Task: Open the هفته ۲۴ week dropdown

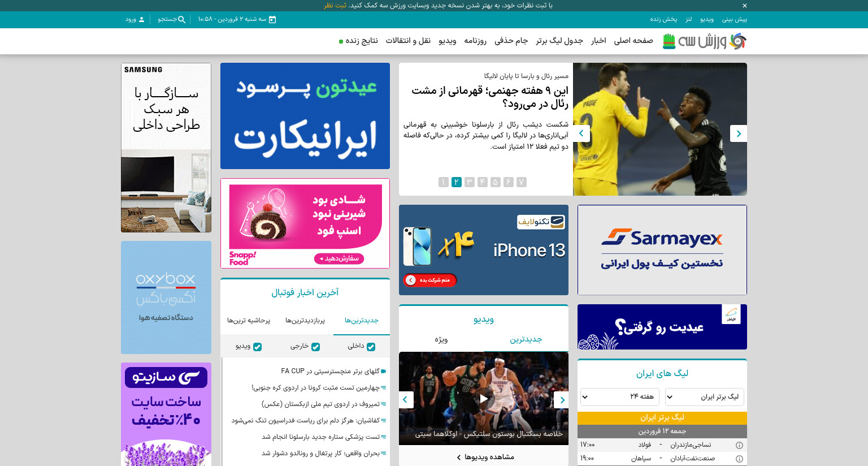Action: click(x=620, y=397)
